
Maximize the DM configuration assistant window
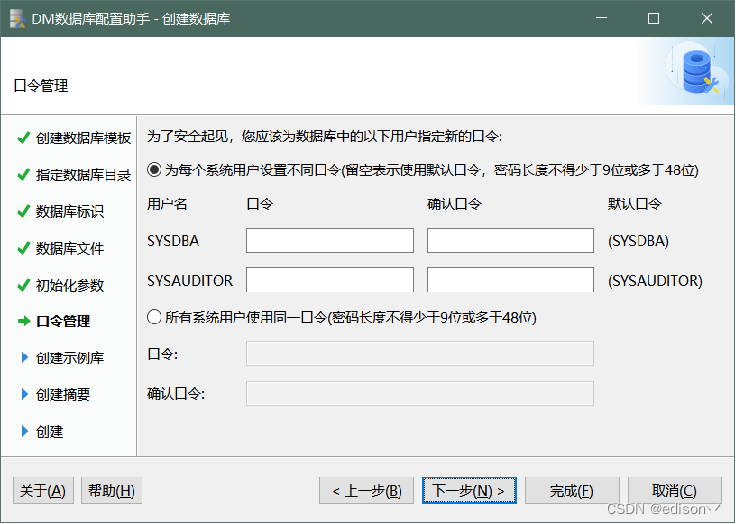point(653,18)
